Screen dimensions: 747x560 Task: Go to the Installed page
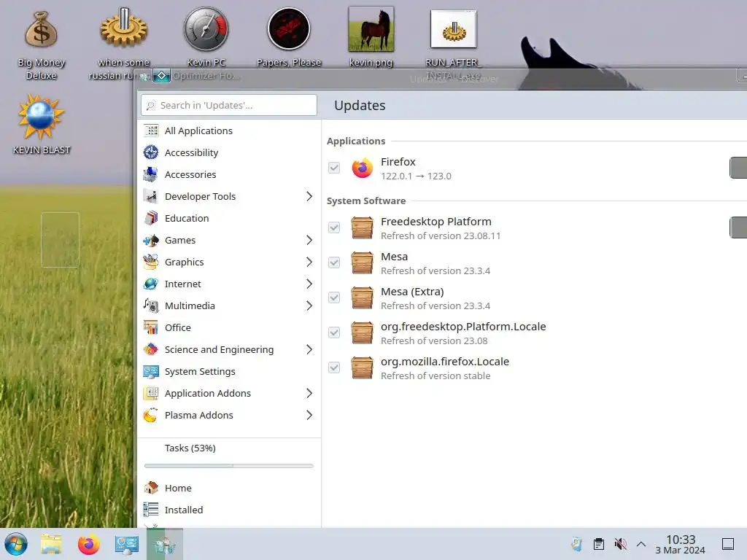click(x=229, y=510)
